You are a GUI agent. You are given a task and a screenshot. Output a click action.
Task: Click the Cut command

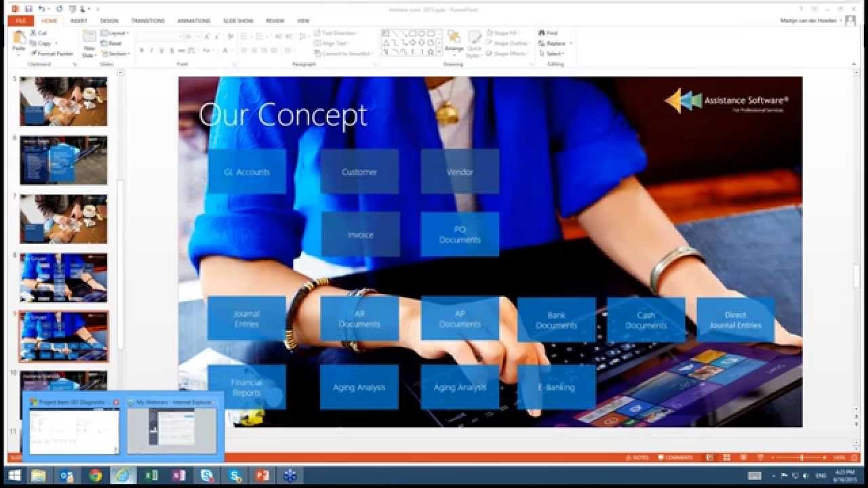point(39,33)
